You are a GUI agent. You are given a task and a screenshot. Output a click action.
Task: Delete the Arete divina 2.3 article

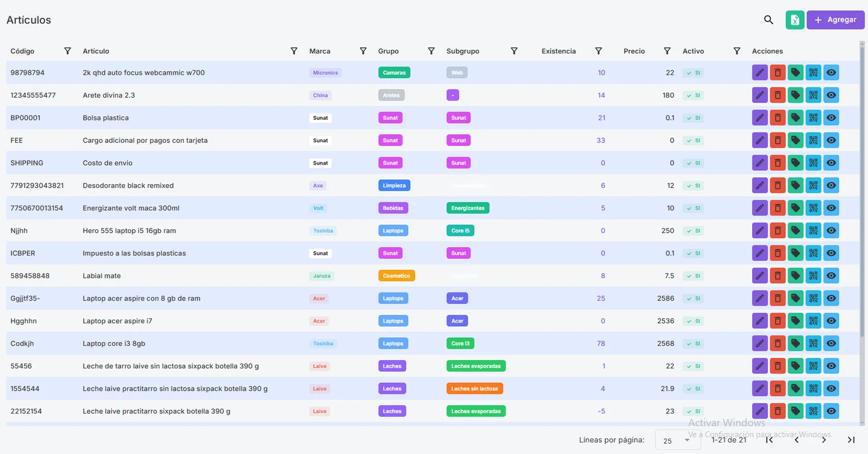pos(778,95)
